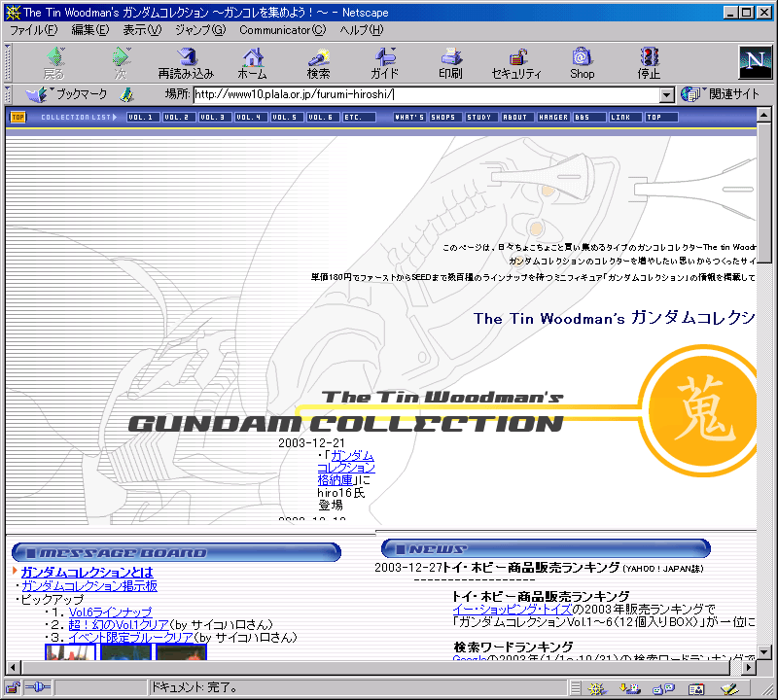Open the Vol.6ラインナップ link

click(x=110, y=612)
